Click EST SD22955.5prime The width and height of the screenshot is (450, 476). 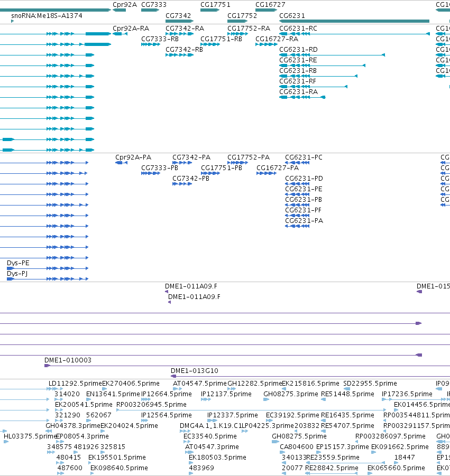pos(370,384)
